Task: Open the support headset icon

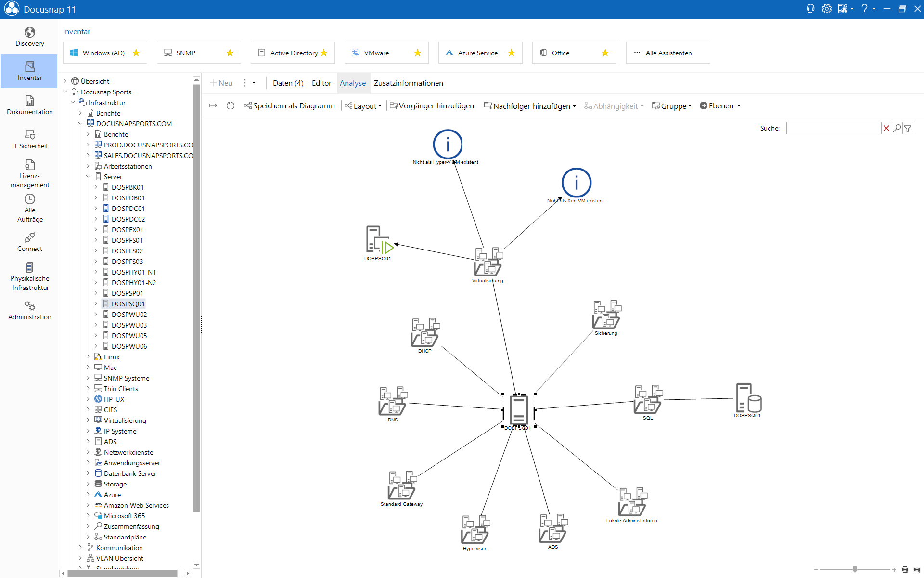Action: tap(810, 9)
